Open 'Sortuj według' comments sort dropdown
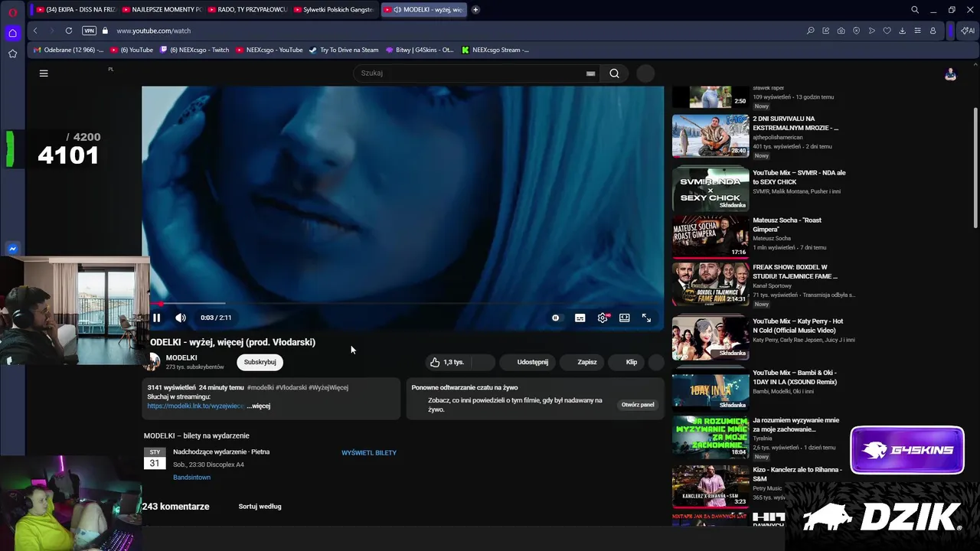980x551 pixels. click(260, 507)
